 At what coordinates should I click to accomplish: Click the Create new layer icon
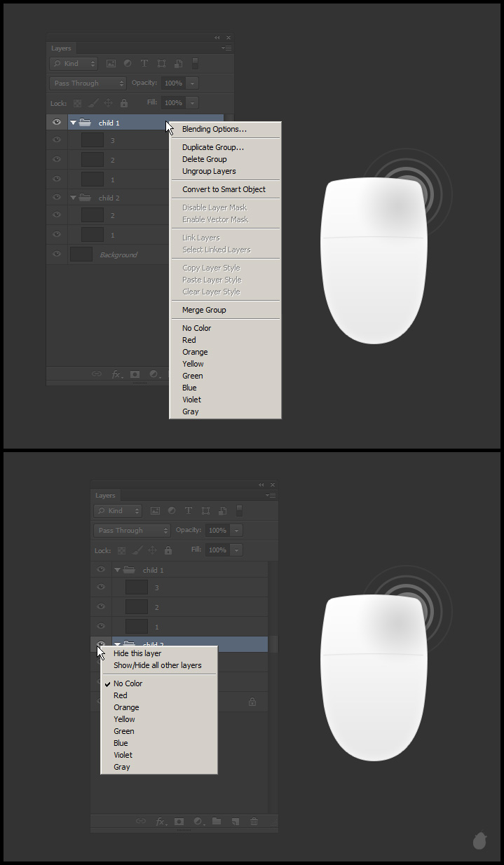(236, 821)
